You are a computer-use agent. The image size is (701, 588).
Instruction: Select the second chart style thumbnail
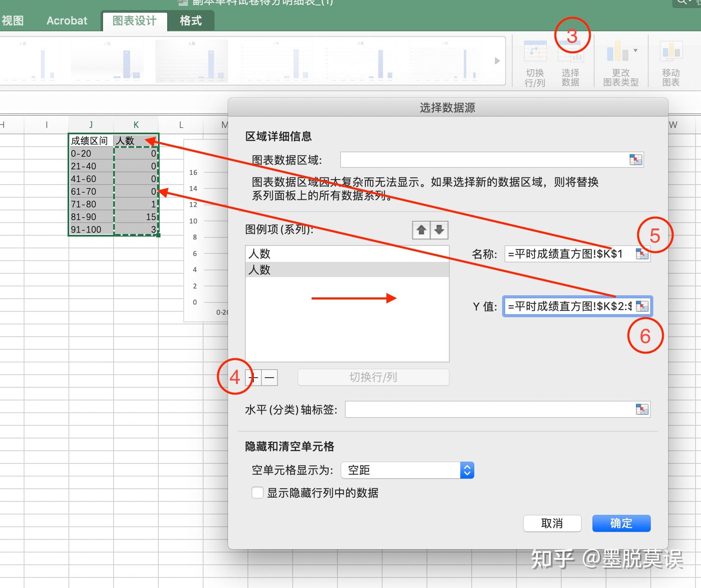click(x=107, y=61)
